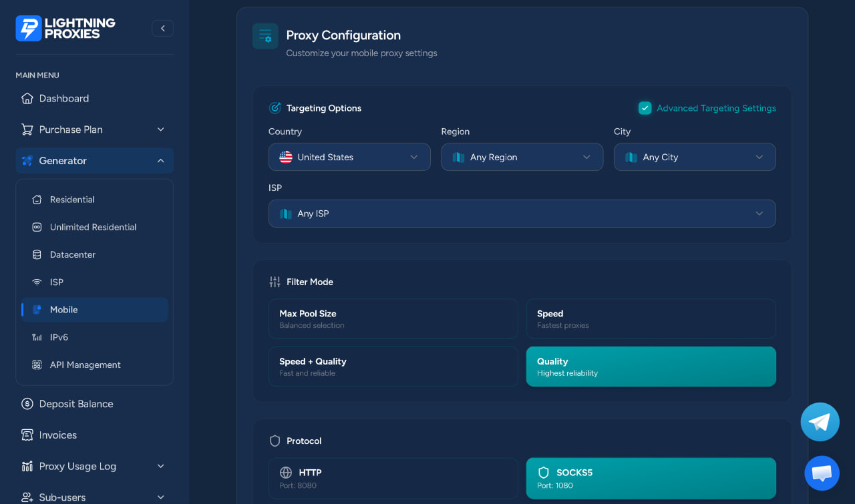Viewport: 855px width, 504px height.
Task: Open the Country dropdown showing United States
Action: point(349,157)
